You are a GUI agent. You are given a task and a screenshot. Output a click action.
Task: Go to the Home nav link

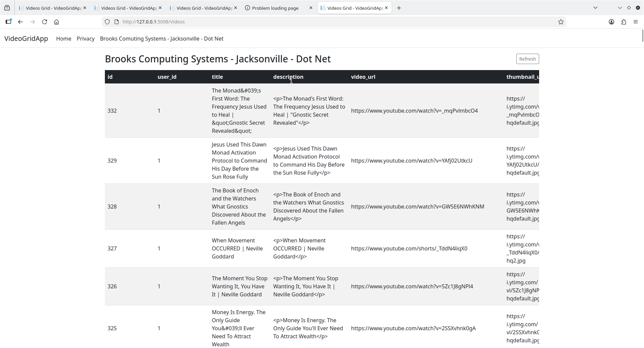[64, 39]
